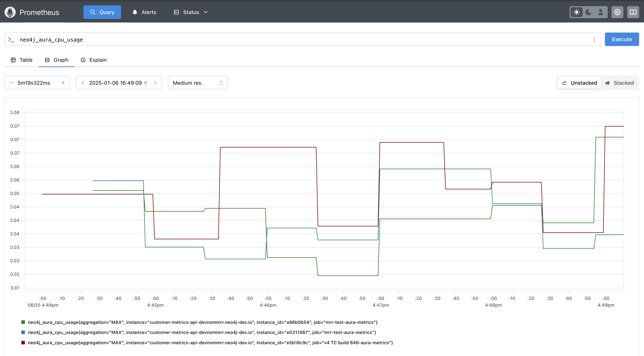The image size is (644, 356).
Task: Click the Prometheus title text
Action: click(39, 12)
